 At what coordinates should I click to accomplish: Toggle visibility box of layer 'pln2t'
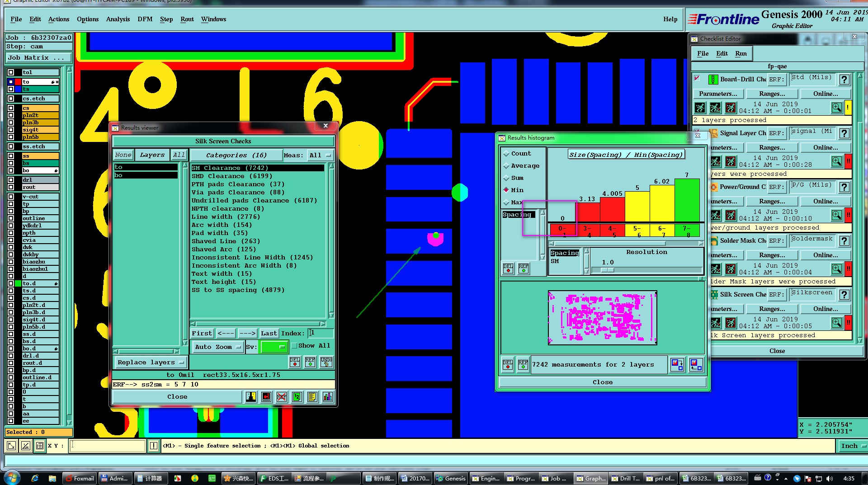coord(11,115)
